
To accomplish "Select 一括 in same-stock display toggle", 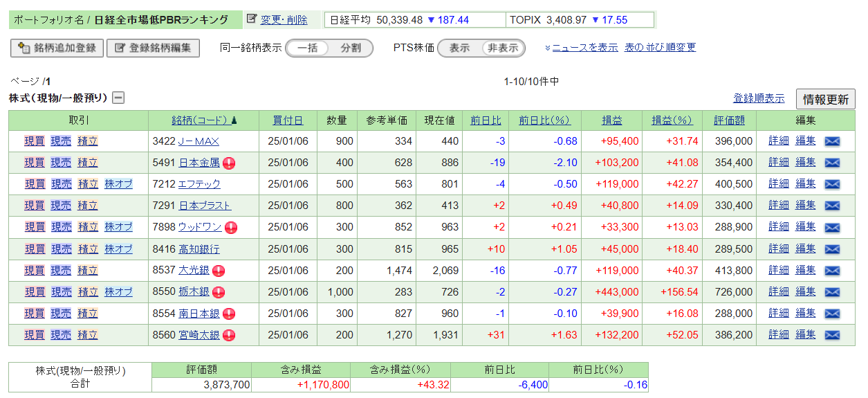I will pyautogui.click(x=307, y=48).
